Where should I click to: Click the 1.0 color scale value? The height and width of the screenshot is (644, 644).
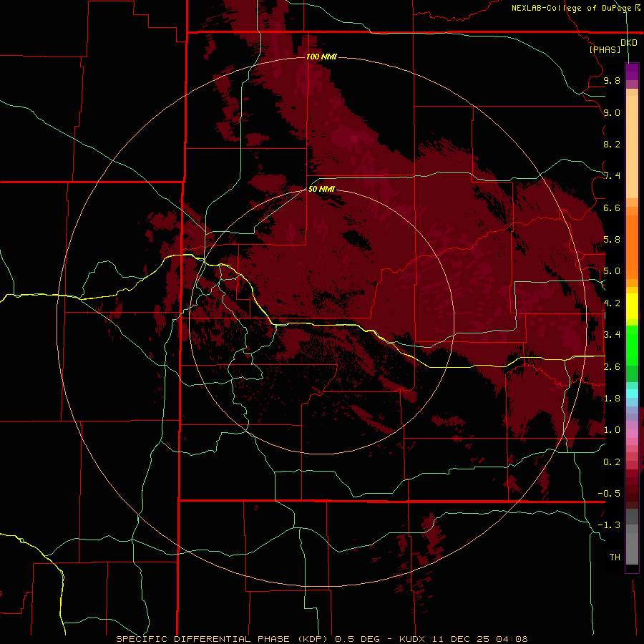(612, 430)
